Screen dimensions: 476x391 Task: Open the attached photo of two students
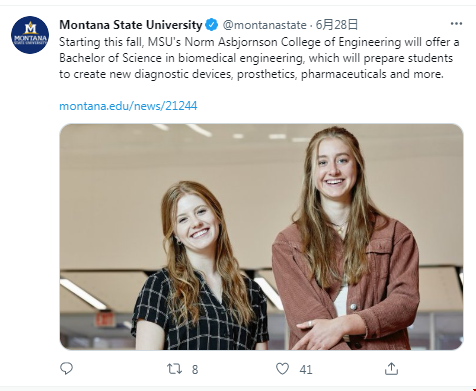tap(261, 237)
